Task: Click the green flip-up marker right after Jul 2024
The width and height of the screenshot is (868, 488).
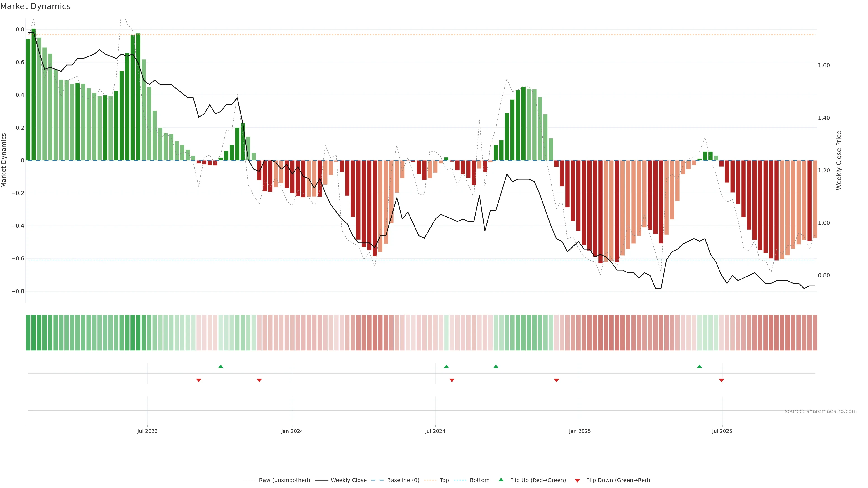Action: click(446, 366)
